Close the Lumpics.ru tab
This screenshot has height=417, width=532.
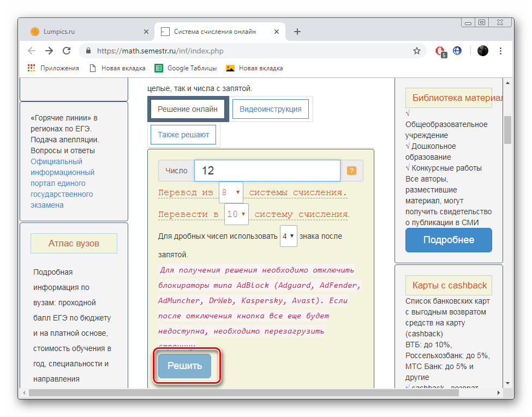point(146,32)
